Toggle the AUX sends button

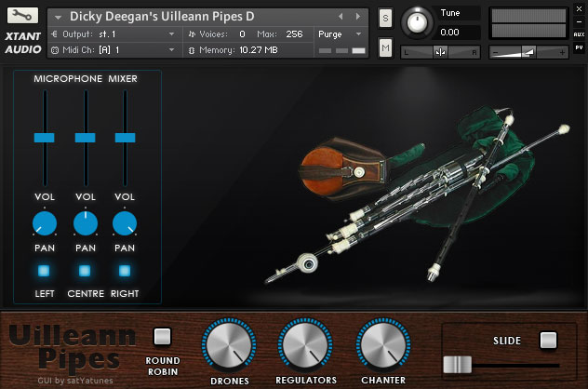pos(579,34)
